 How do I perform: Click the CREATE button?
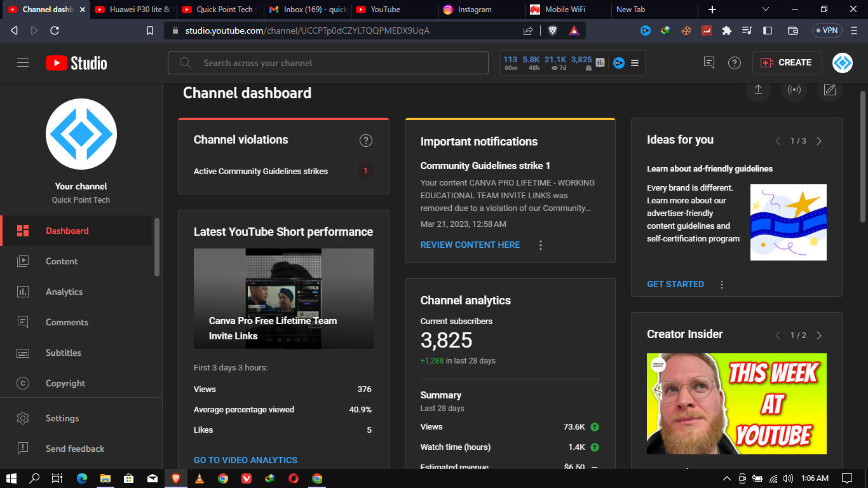pyautogui.click(x=787, y=63)
